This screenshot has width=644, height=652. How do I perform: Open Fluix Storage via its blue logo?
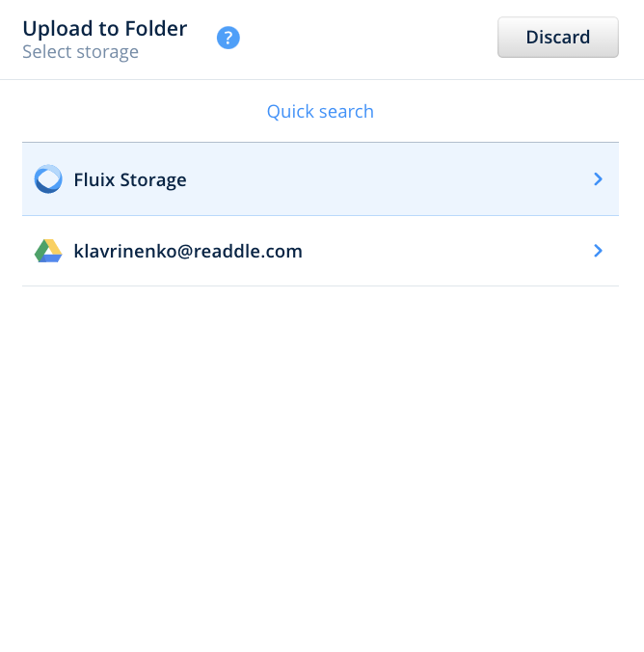(x=48, y=179)
